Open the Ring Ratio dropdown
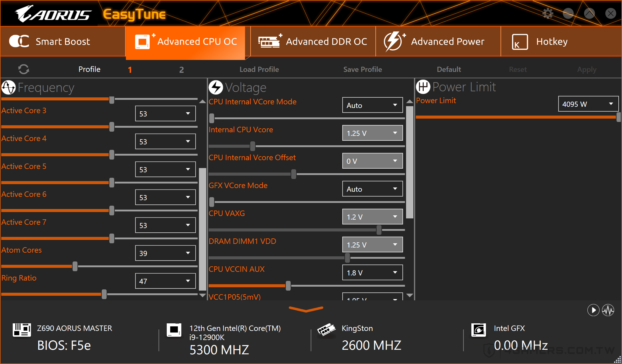622x364 pixels. tap(165, 281)
